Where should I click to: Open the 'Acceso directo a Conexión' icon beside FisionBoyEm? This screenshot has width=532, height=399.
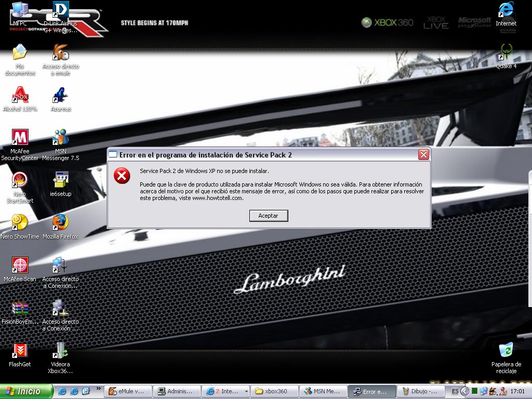coord(60,315)
